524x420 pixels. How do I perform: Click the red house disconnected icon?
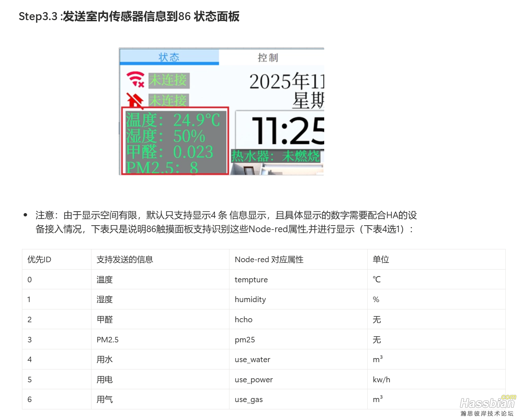[x=135, y=100]
